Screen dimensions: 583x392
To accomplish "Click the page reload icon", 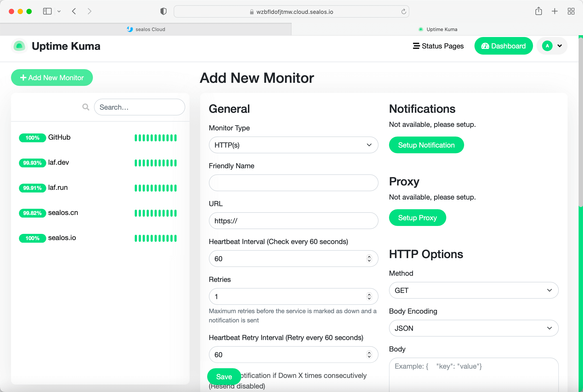I will click(403, 12).
